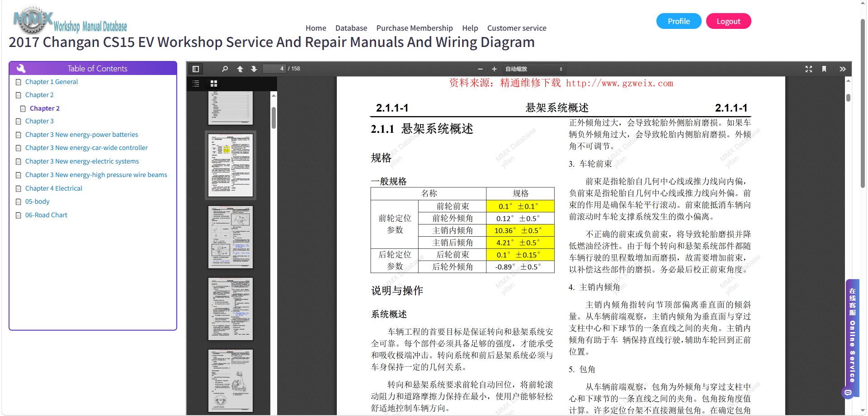Click the chat bubble icon below Online Service

(848, 393)
